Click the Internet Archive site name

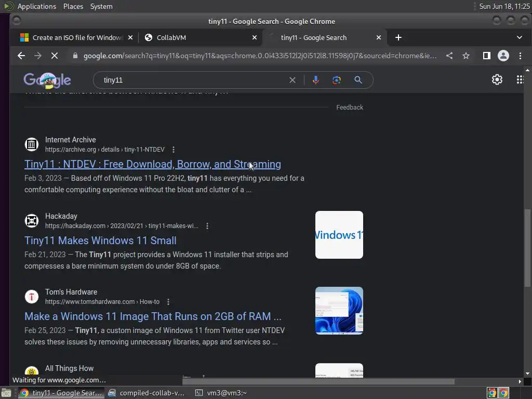pos(70,140)
